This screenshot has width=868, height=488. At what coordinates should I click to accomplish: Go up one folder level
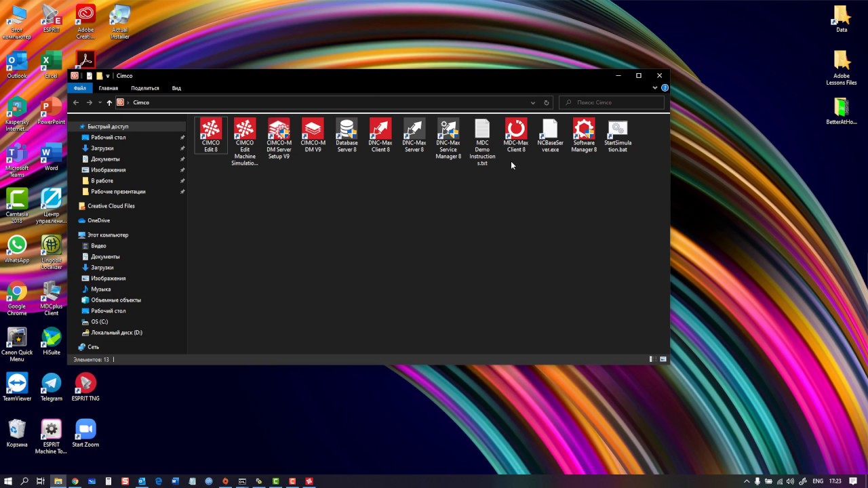pyautogui.click(x=109, y=102)
